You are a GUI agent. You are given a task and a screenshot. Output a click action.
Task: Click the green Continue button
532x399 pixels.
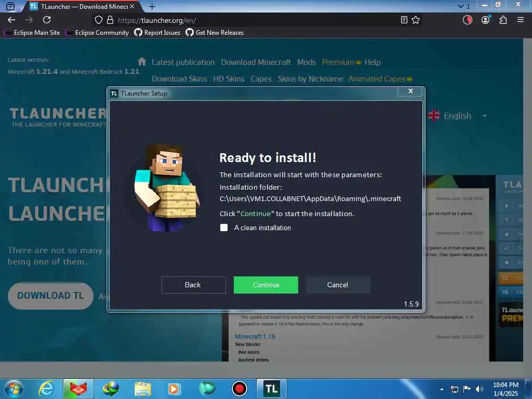pos(265,285)
